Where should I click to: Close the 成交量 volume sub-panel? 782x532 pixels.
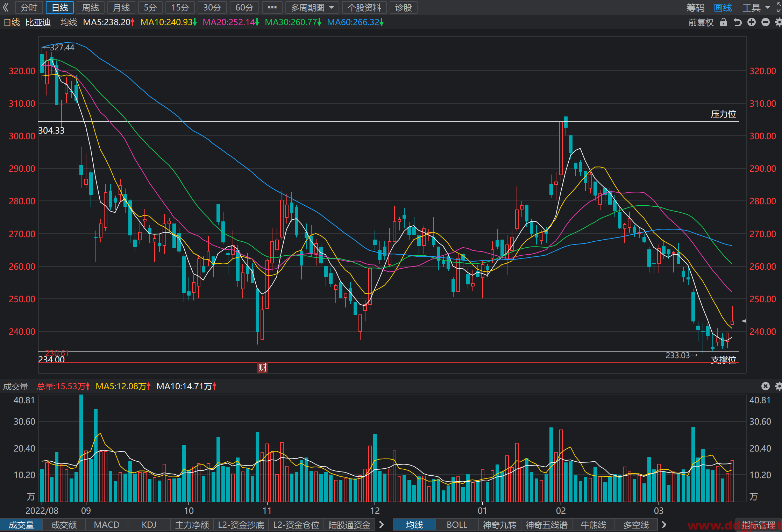tap(766, 386)
